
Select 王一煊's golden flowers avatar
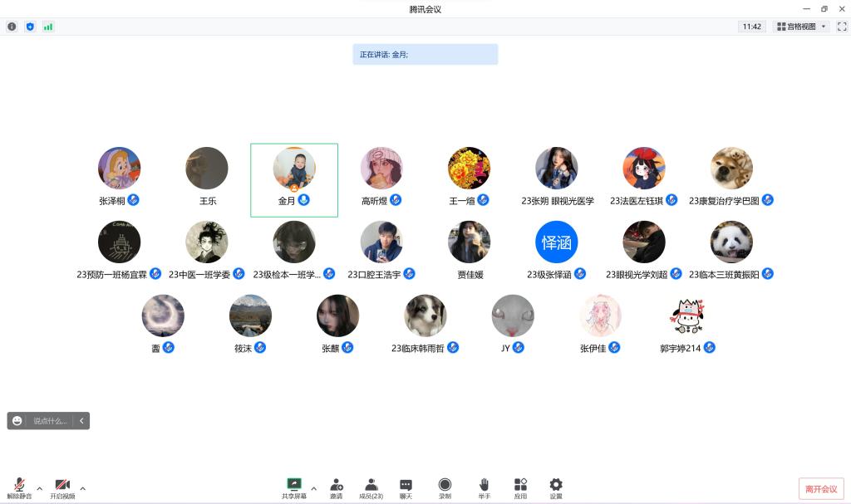(x=469, y=169)
